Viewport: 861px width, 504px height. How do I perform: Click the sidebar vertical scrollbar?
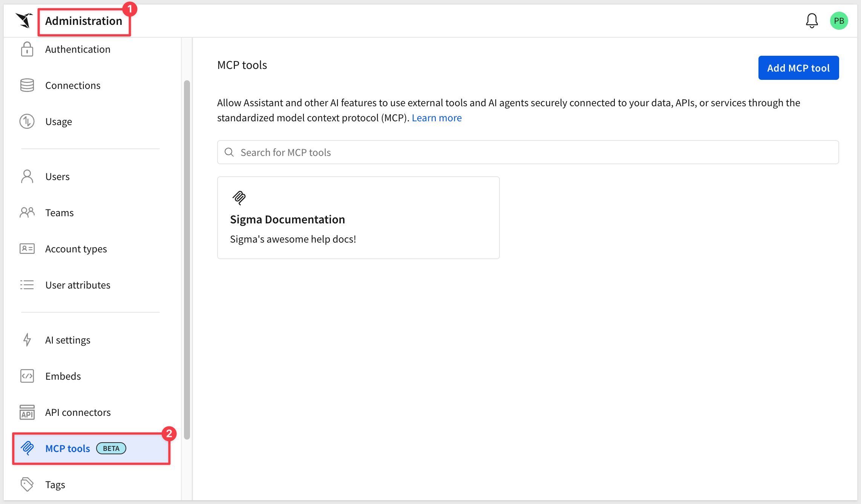[187, 260]
